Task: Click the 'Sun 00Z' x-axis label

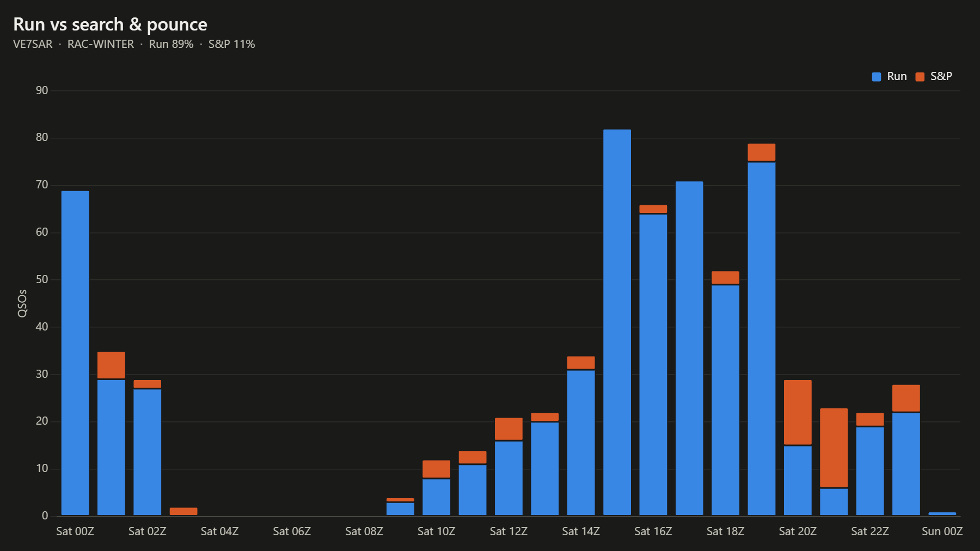Action: 942,531
